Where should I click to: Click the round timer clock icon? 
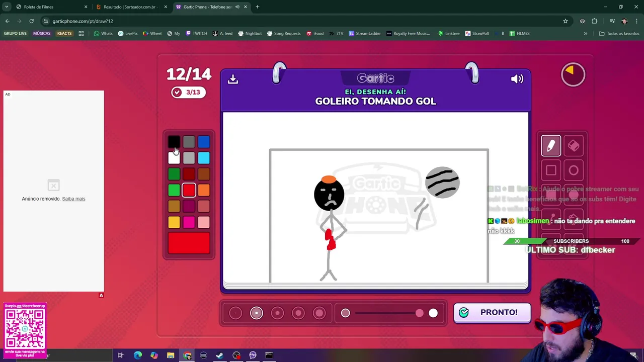[x=573, y=74]
